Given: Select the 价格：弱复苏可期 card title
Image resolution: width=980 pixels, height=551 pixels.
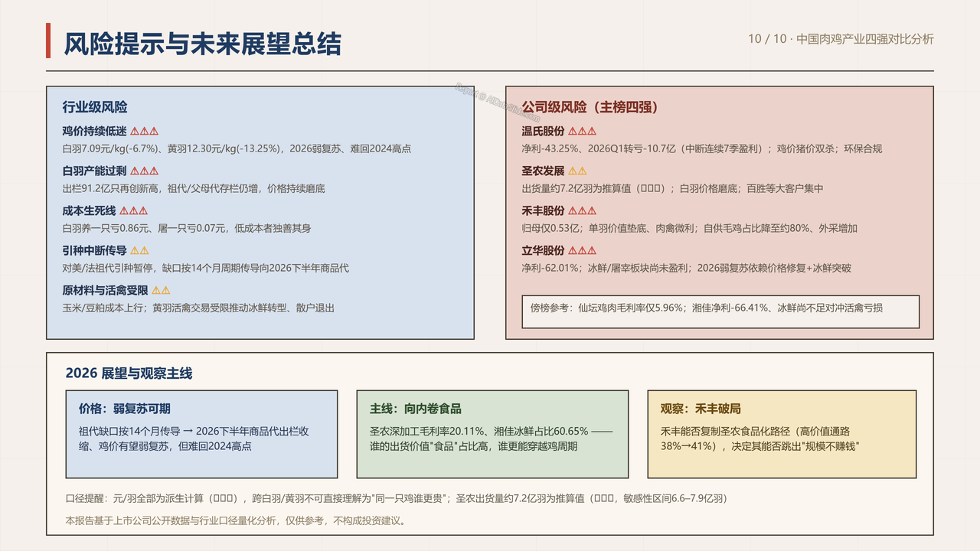Looking at the screenshot, I should [125, 409].
